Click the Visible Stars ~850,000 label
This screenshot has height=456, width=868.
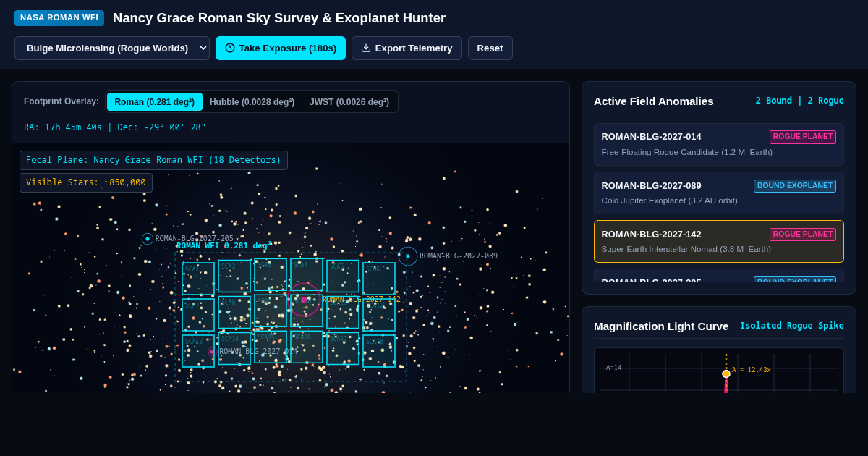[86, 182]
